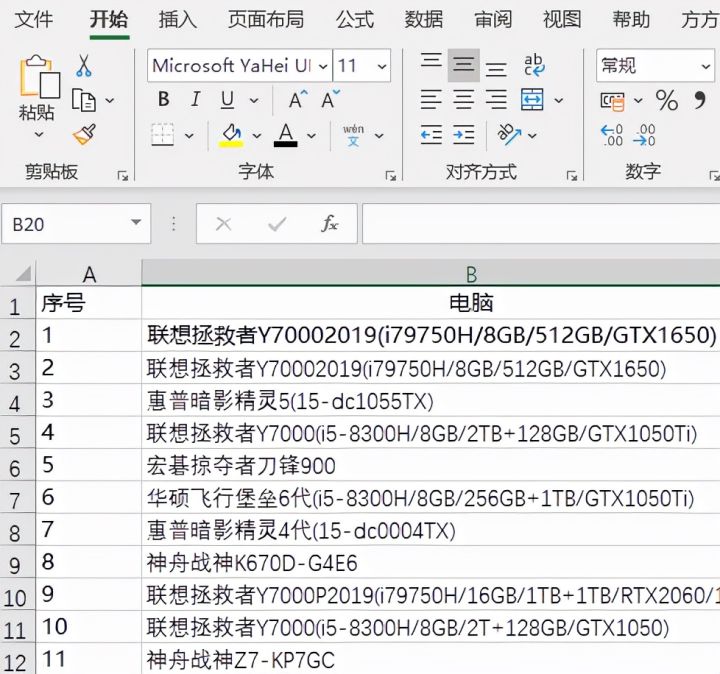Image resolution: width=720 pixels, height=674 pixels.
Task: Toggle Italic formatting
Action: click(196, 99)
